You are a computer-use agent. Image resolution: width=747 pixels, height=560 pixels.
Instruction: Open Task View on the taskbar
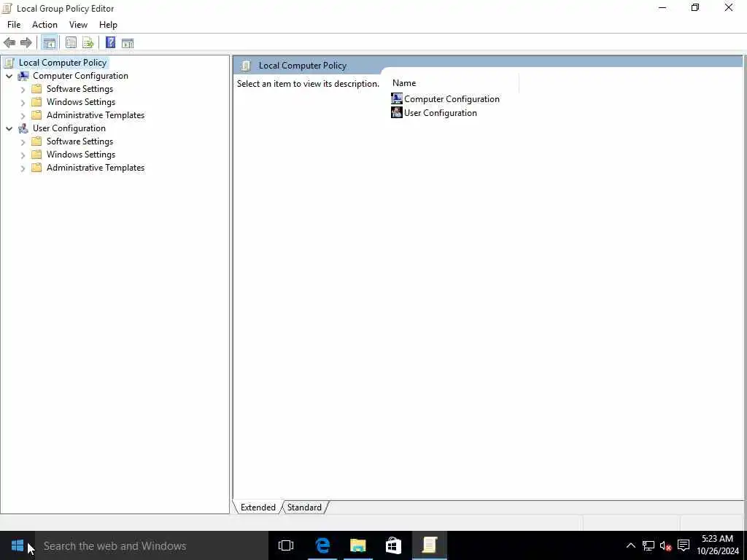pos(286,545)
